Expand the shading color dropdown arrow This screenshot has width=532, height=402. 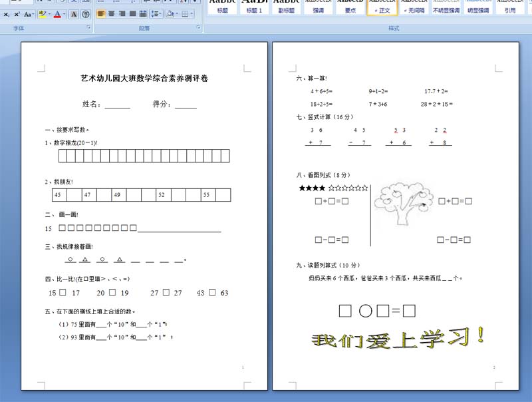[177, 14]
